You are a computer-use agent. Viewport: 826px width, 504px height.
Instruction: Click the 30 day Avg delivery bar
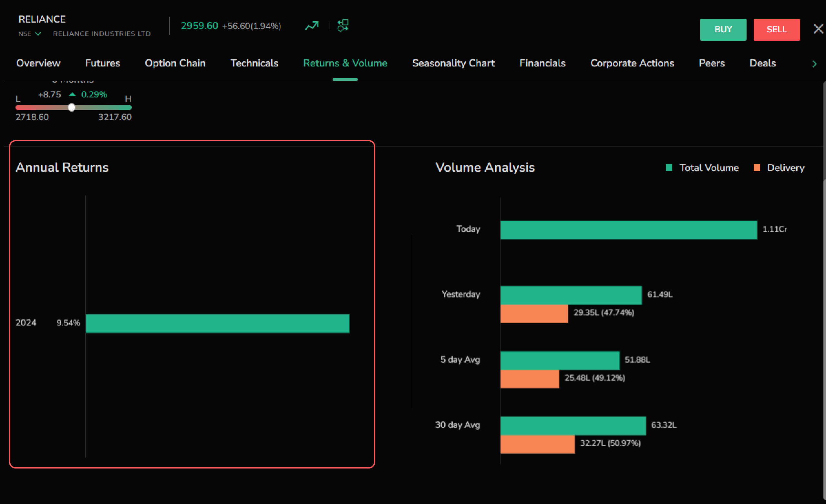[x=537, y=444]
